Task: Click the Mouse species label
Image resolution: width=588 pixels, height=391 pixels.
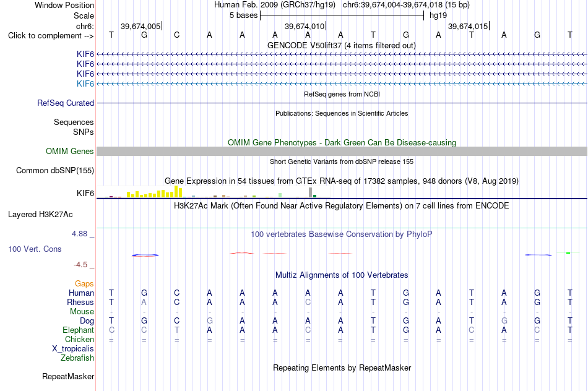Action: coord(82,312)
